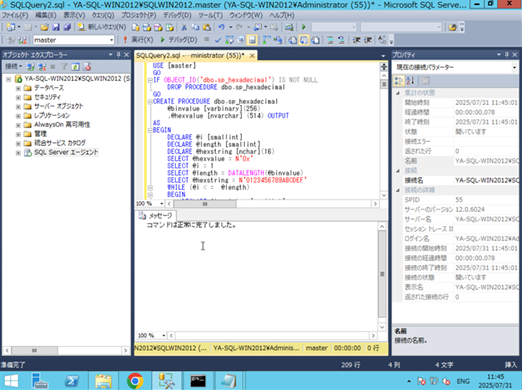Open the ファイル(F) menu
The height and width of the screenshot is (390, 522).
(15, 15)
